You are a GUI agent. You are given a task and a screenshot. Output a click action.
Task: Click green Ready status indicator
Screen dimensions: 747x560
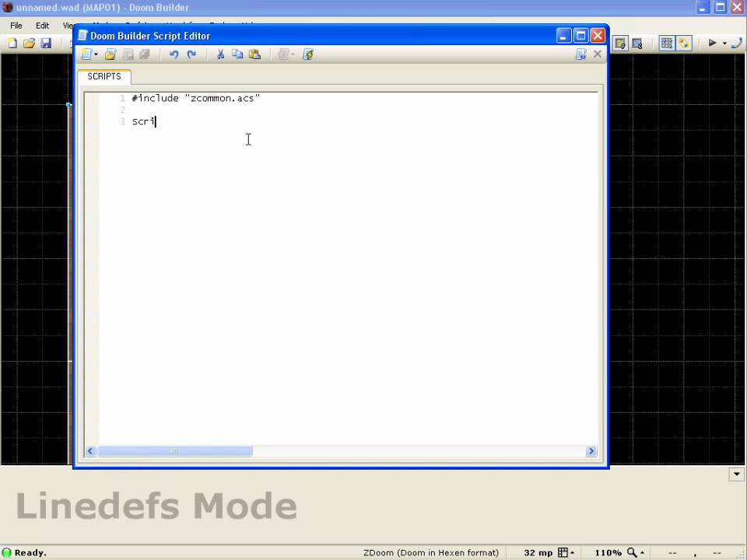(x=7, y=553)
